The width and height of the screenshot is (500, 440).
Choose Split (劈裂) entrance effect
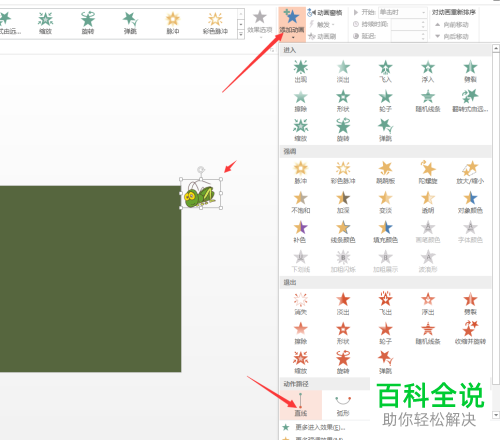click(470, 71)
